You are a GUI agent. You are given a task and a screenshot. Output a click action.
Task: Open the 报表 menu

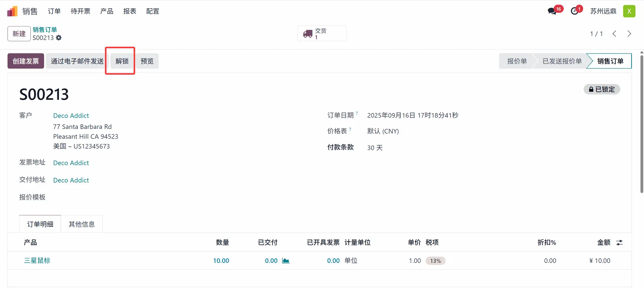(130, 11)
